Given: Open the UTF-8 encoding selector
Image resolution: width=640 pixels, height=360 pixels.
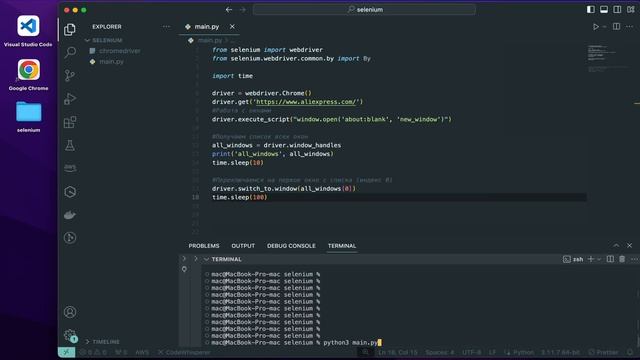Looking at the screenshot, I should coord(471,352).
